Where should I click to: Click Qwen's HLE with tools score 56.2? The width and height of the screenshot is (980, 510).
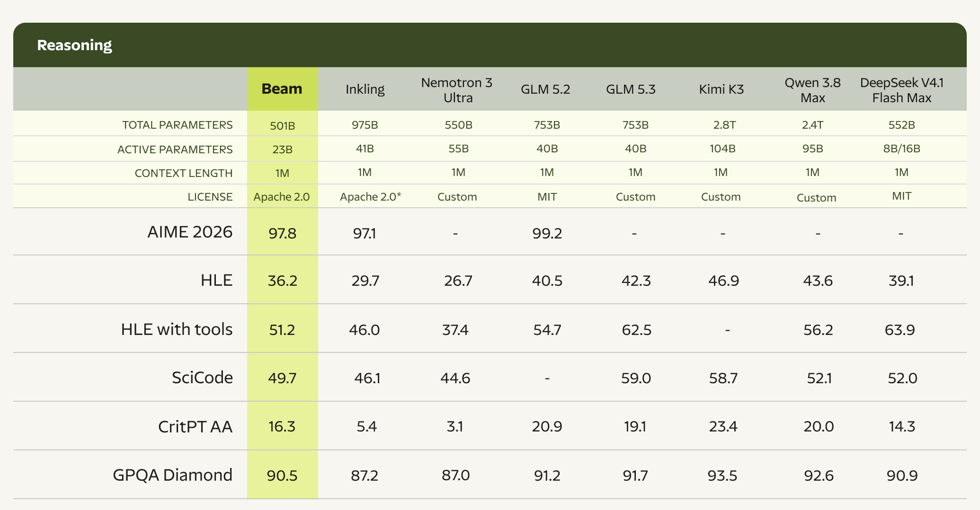pyautogui.click(x=818, y=330)
